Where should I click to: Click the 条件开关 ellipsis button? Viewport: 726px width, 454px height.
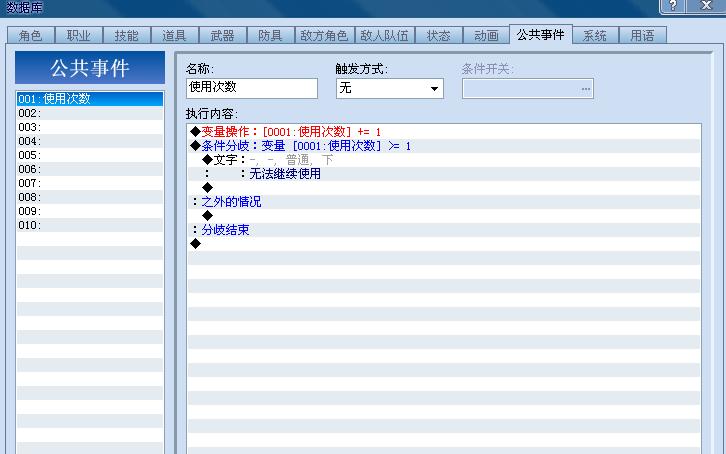[x=586, y=88]
